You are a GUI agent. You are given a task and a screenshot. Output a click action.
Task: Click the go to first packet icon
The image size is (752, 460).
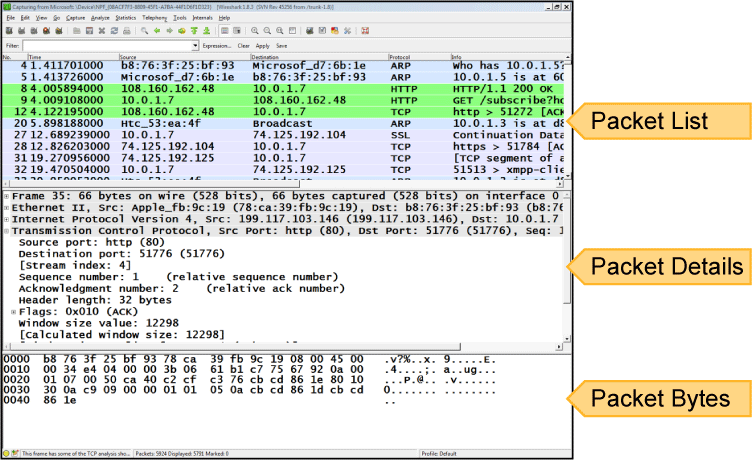(x=194, y=31)
